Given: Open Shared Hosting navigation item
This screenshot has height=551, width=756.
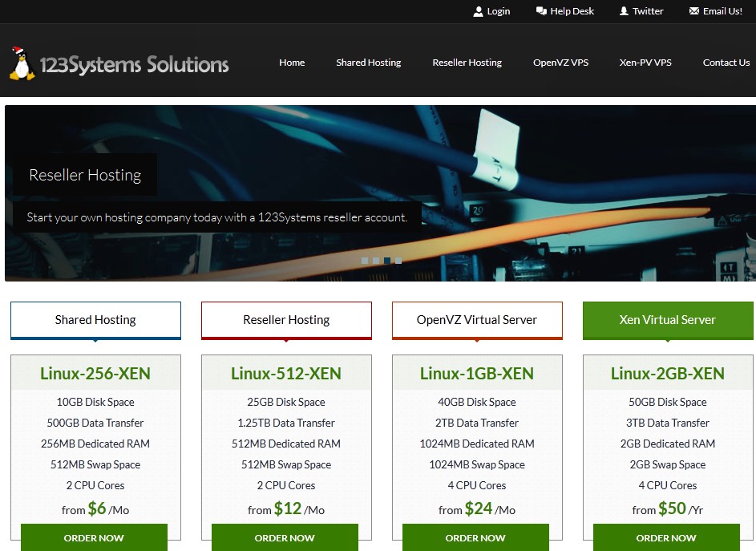Looking at the screenshot, I should (x=368, y=63).
